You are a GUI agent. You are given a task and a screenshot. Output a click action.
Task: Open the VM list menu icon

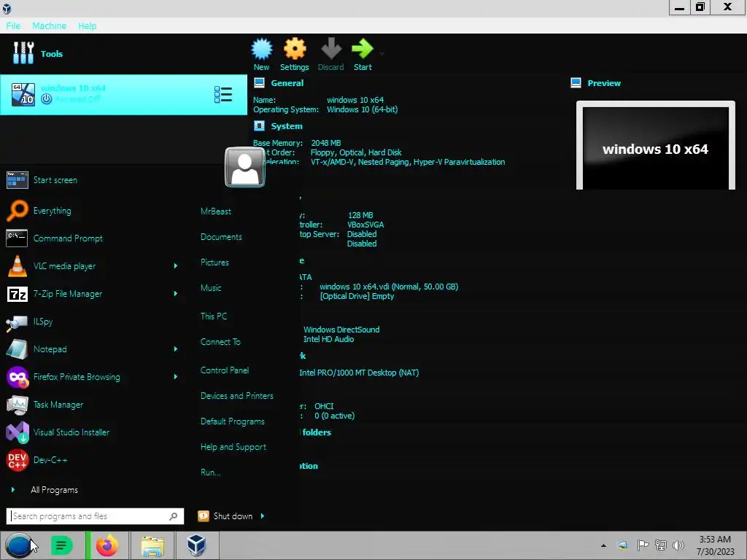pos(223,94)
